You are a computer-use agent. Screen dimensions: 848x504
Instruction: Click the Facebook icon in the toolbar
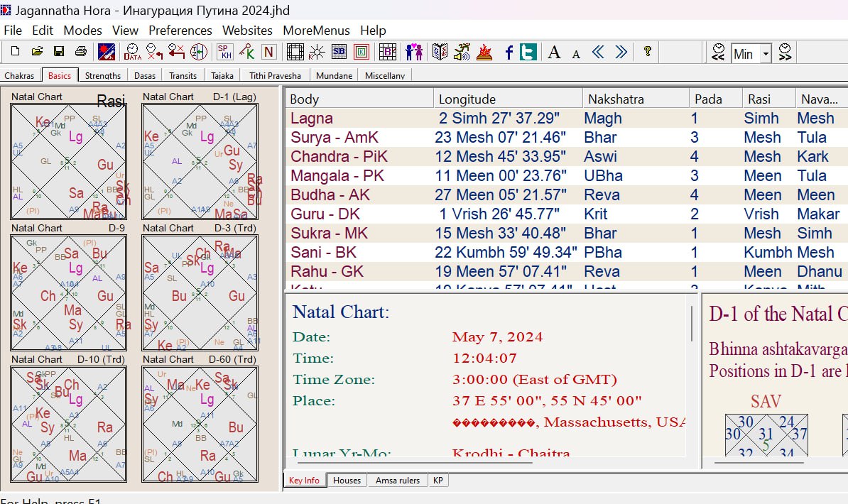click(x=509, y=52)
